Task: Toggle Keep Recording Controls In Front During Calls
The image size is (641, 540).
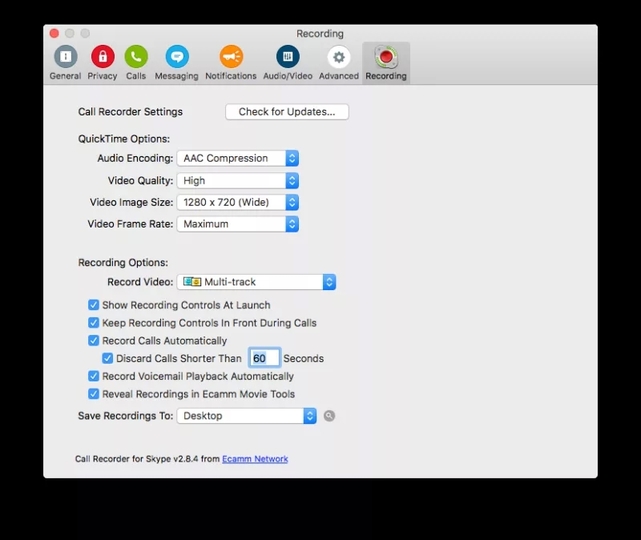Action: click(x=93, y=323)
